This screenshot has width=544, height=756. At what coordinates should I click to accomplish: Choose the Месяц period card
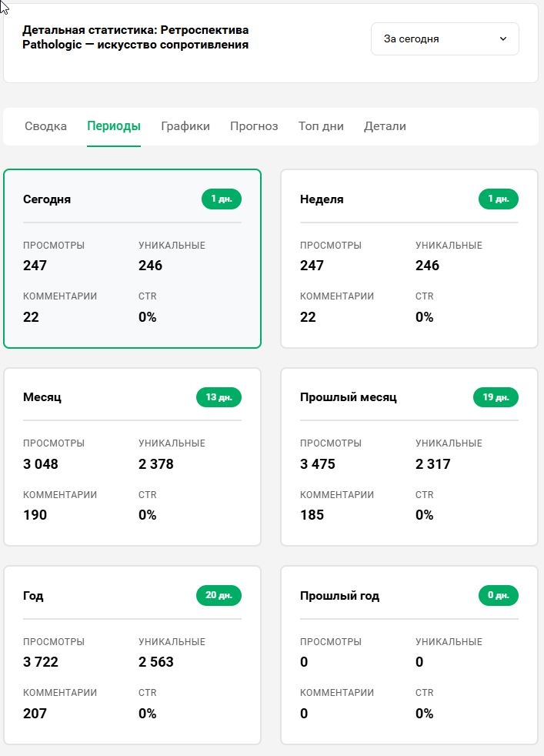pyautogui.click(x=132, y=457)
